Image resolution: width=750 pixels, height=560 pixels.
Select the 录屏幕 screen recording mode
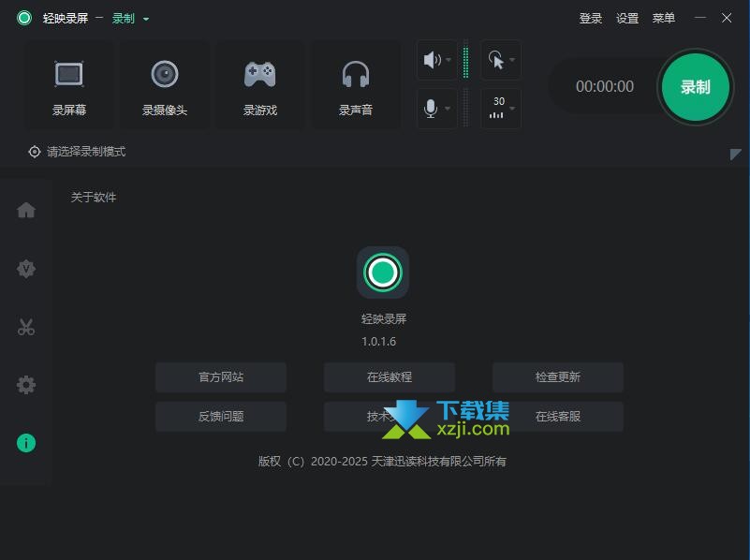(x=69, y=85)
